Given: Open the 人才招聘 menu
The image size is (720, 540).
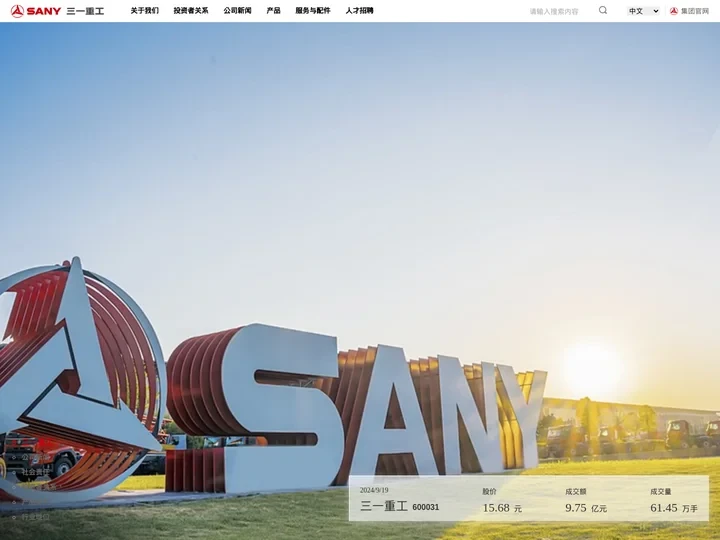Looking at the screenshot, I should click(360, 11).
